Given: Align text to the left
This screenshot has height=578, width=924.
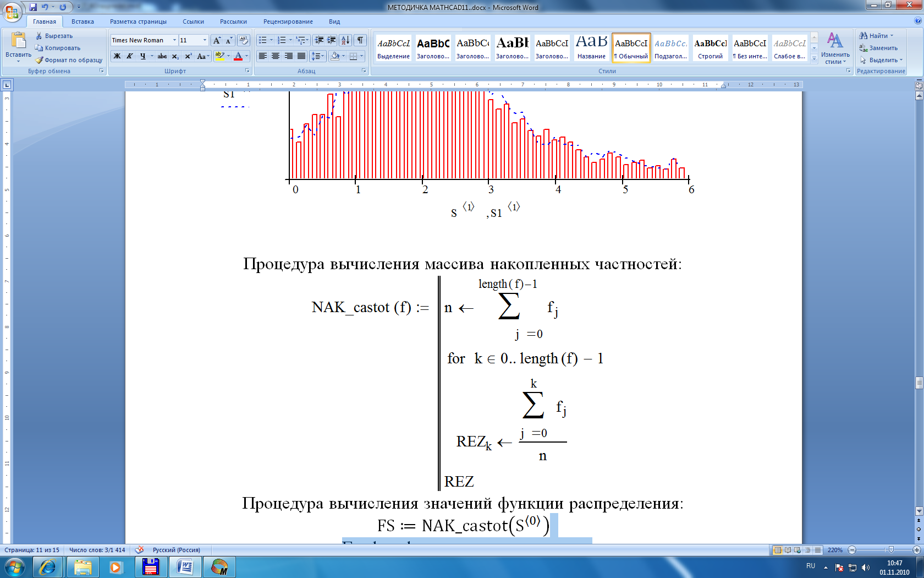Looking at the screenshot, I should (x=263, y=56).
